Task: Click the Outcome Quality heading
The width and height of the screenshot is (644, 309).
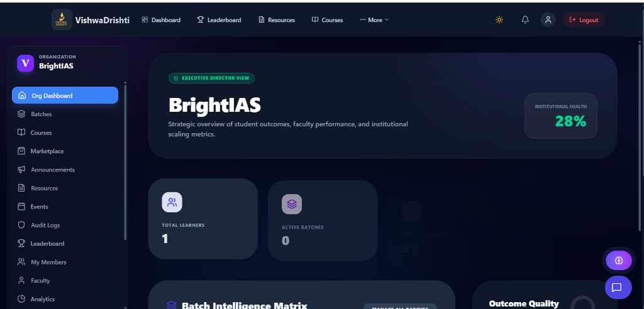Action: [524, 304]
